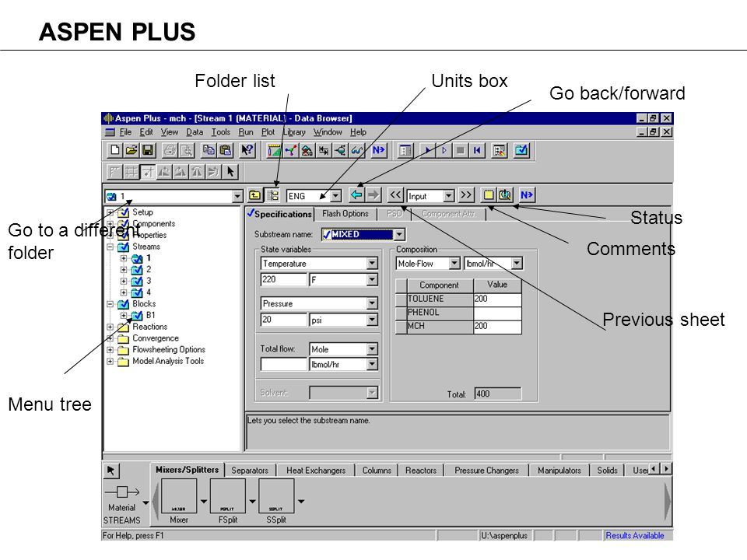Image resolution: width=747 pixels, height=560 pixels.
Task: Click the Stop square icon
Action: 460,150
